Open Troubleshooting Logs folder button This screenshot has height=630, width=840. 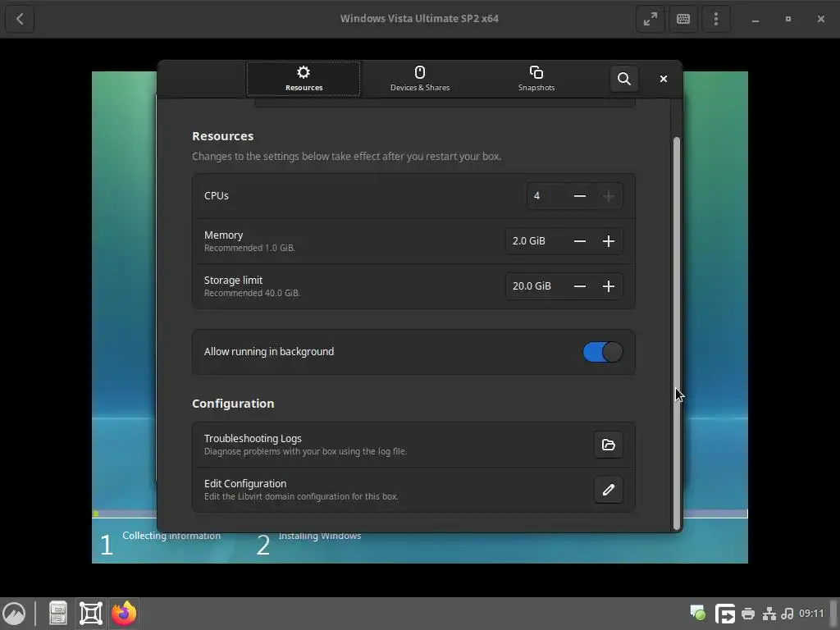[x=609, y=445]
